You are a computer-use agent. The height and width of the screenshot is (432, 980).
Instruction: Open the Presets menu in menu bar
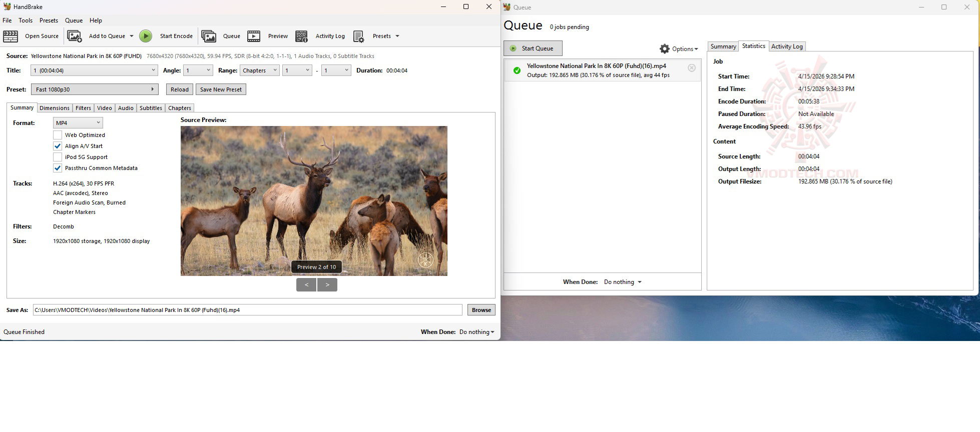point(49,20)
